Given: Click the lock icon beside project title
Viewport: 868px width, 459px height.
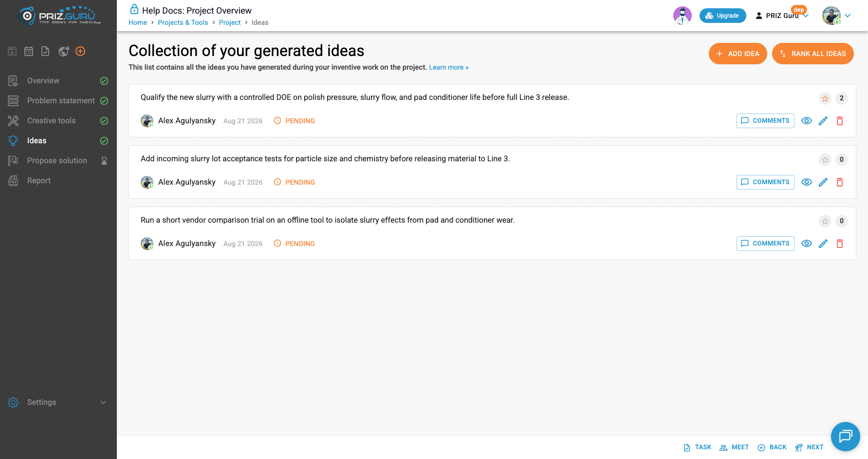Looking at the screenshot, I should tap(134, 9).
